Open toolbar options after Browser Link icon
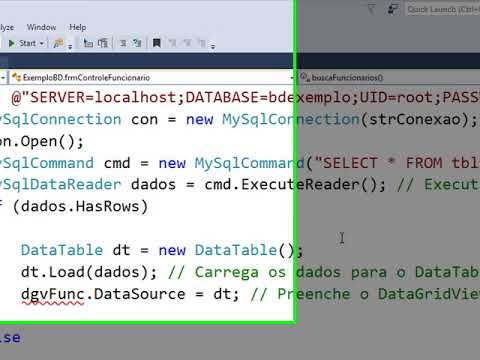Image resolution: width=480 pixels, height=360 pixels. pos(70,47)
